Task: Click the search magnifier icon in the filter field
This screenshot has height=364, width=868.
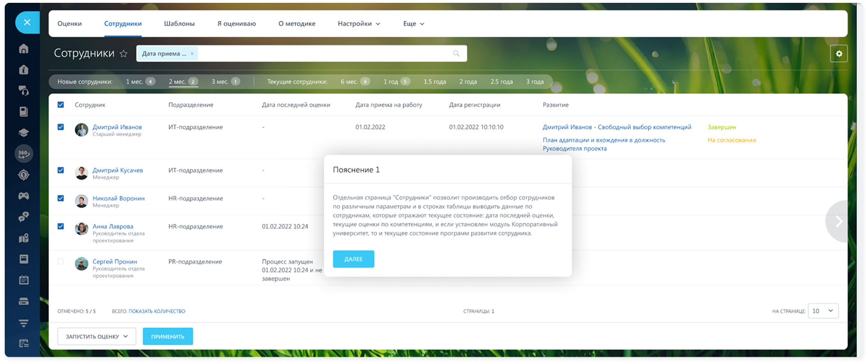Action: (x=456, y=54)
